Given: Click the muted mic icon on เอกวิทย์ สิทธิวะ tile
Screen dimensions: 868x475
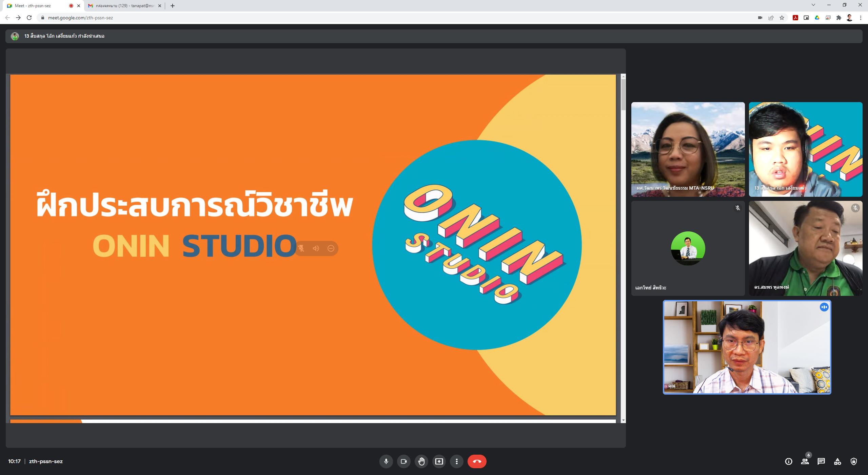Looking at the screenshot, I should click(738, 208).
